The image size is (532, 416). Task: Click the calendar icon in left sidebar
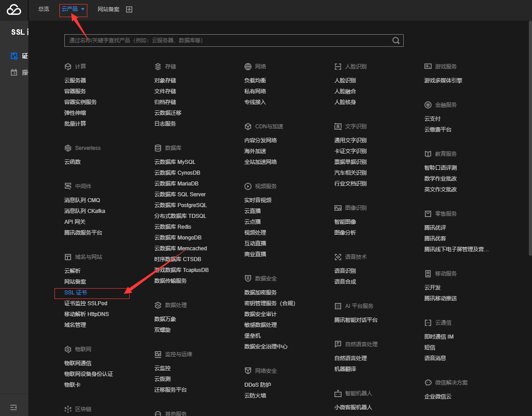[x=14, y=72]
